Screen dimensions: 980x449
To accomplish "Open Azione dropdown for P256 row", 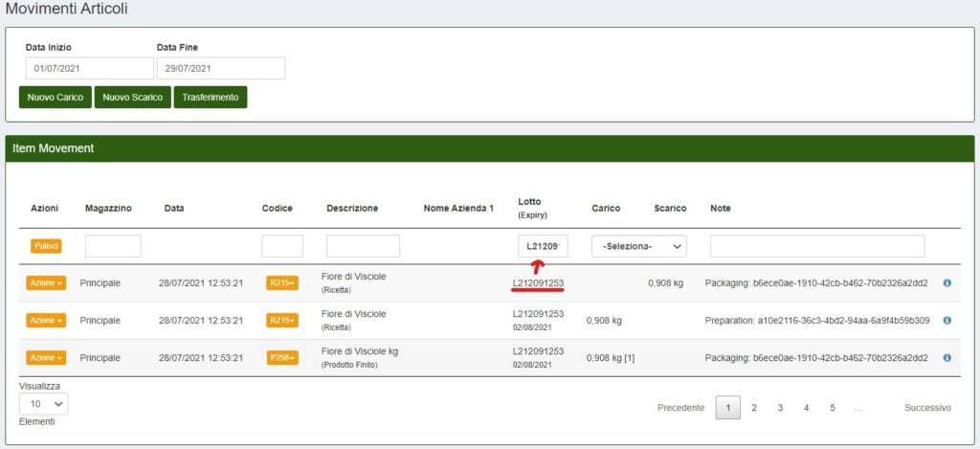I will [x=48, y=358].
